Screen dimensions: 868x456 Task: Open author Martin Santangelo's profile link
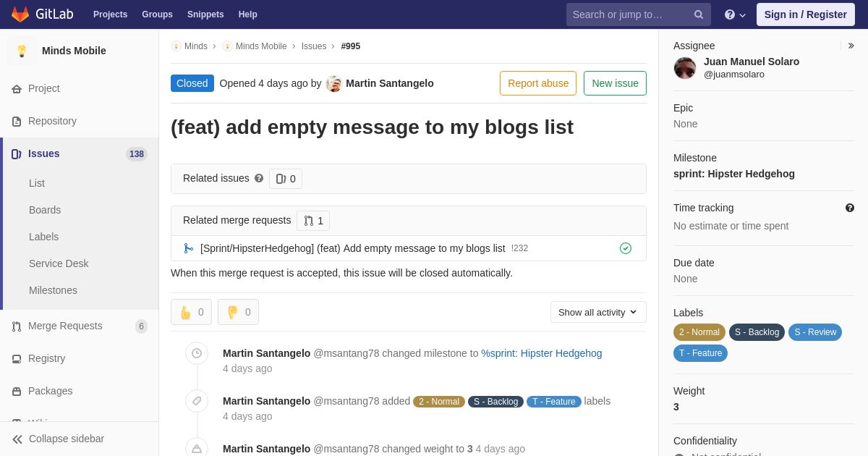(x=390, y=83)
